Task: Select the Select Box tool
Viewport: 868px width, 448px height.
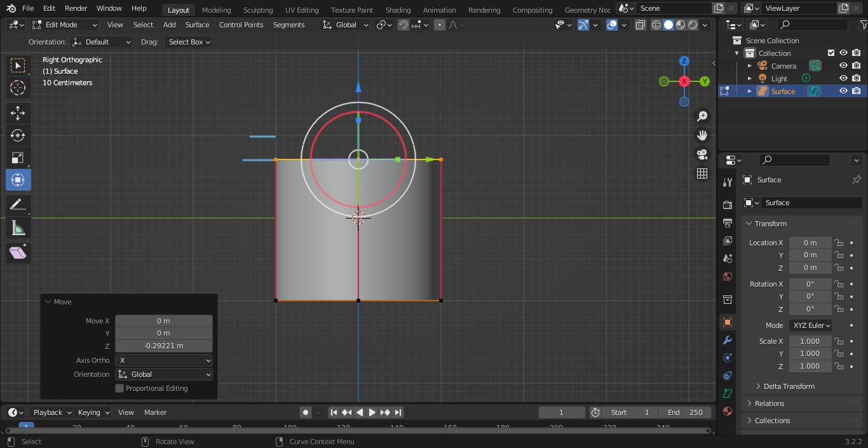Action: point(18,65)
